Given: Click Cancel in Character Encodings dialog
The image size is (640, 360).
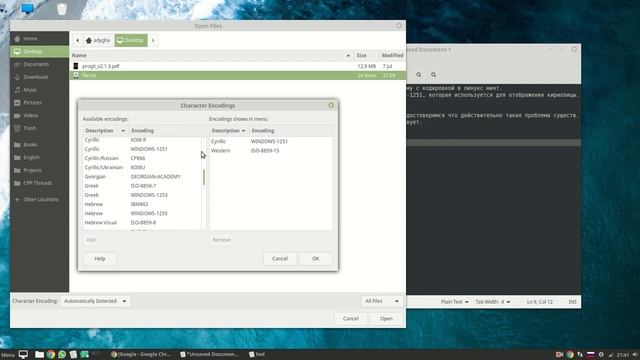Looking at the screenshot, I should [280, 259].
